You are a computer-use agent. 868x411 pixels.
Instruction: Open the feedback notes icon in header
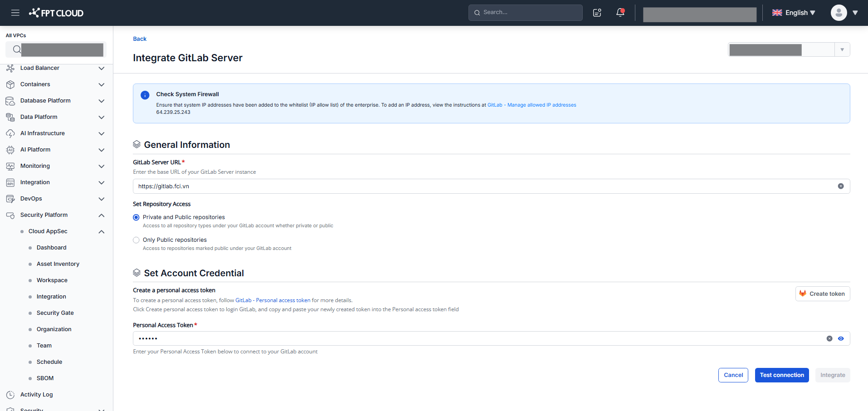(x=597, y=13)
